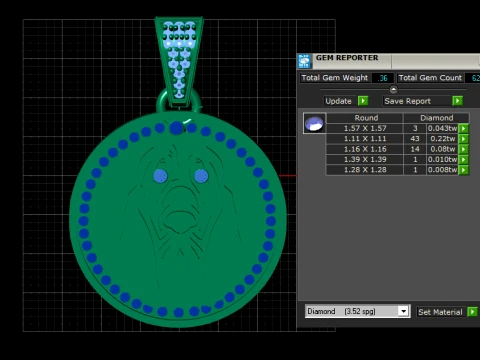
Task: Select the round gem shape thumbnail
Action: 314,123
